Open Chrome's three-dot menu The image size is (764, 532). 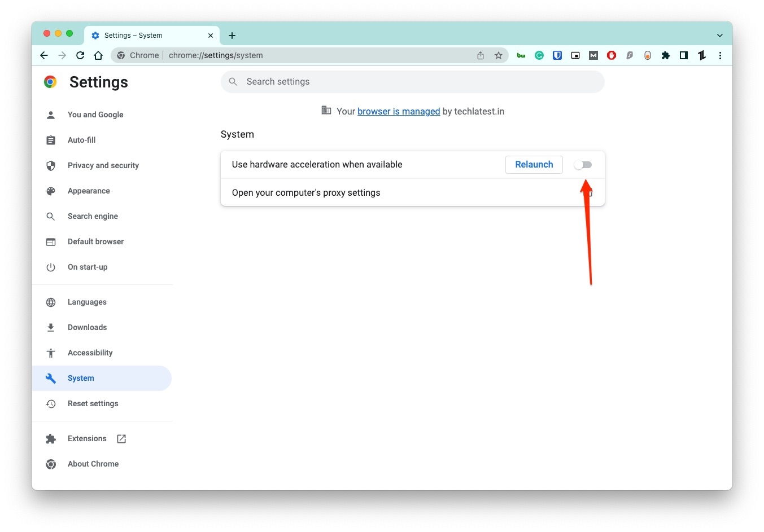(x=720, y=55)
